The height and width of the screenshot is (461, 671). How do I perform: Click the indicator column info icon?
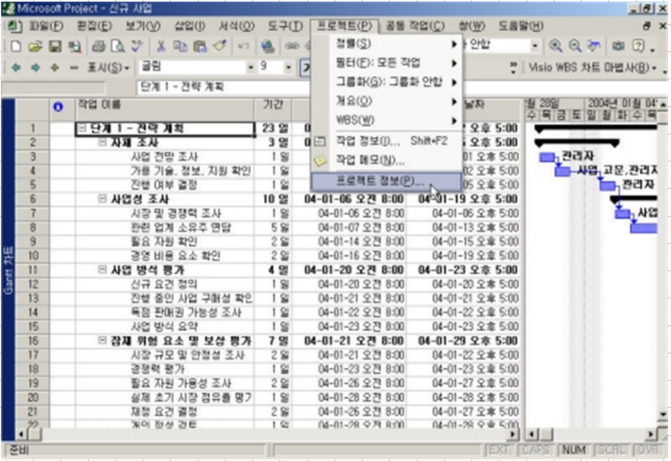pos(58,107)
